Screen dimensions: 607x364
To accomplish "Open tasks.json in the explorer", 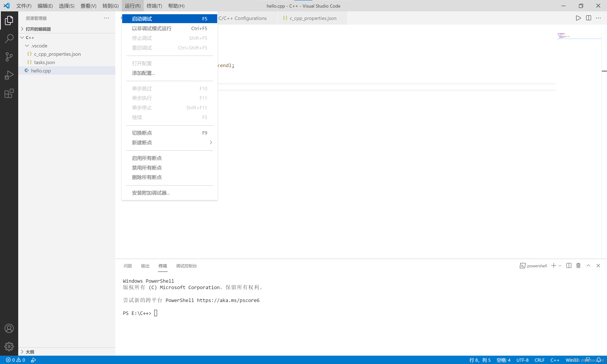I will [x=44, y=62].
